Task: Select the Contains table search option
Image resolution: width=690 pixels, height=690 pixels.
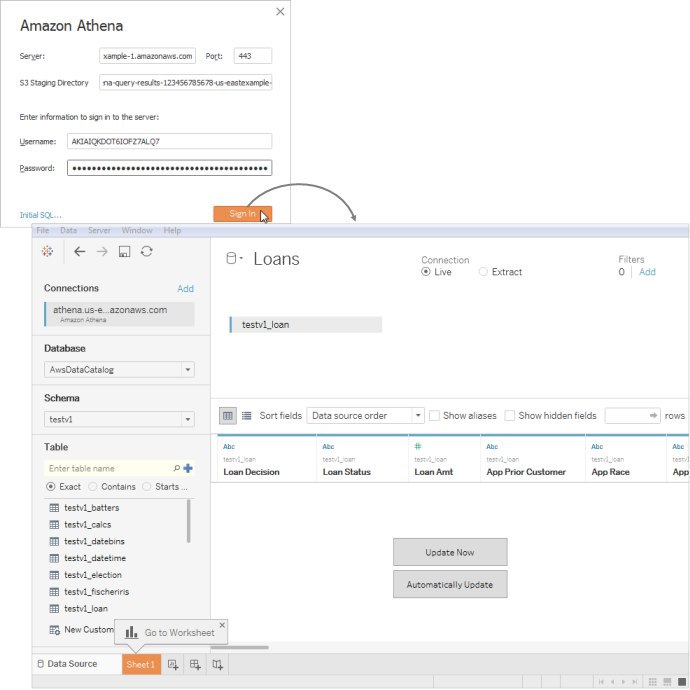Action: tap(94, 486)
